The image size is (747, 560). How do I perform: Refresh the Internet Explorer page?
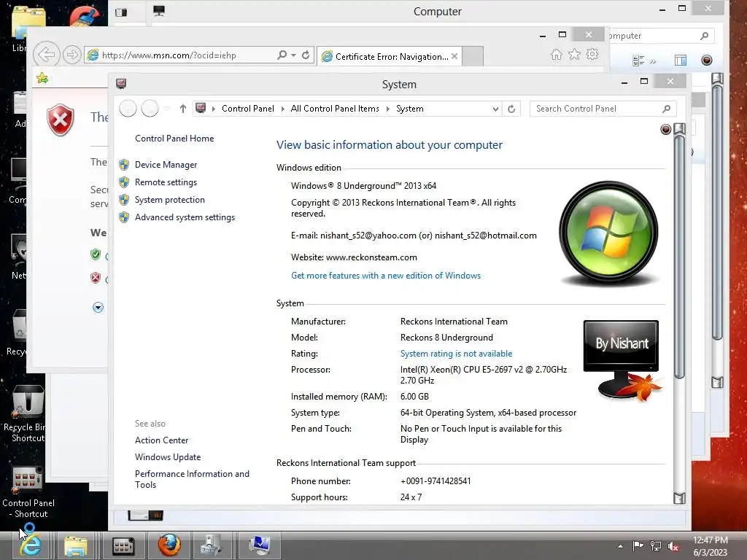(x=306, y=55)
